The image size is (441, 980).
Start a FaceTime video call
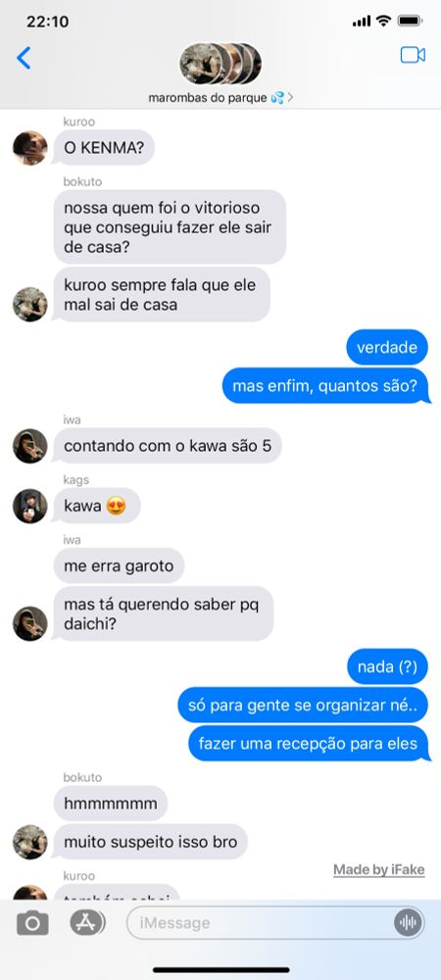(413, 55)
